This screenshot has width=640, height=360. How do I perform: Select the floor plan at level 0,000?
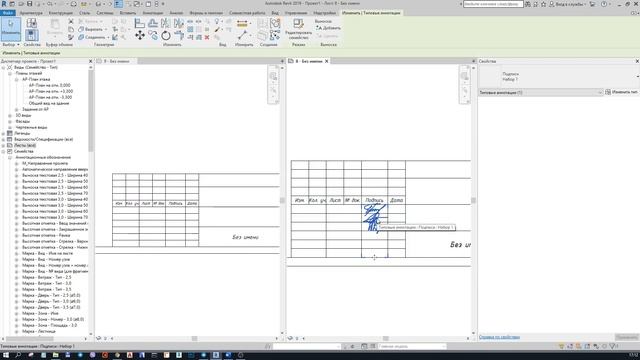click(x=49, y=85)
